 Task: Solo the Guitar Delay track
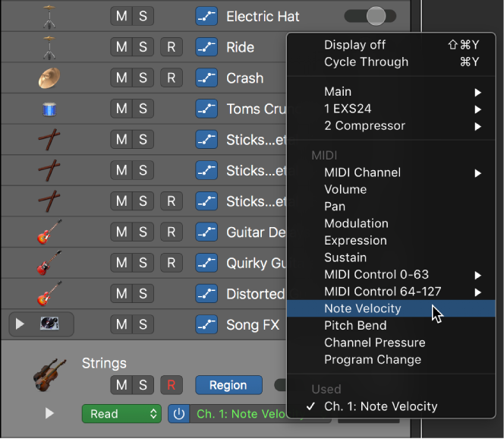[143, 232]
